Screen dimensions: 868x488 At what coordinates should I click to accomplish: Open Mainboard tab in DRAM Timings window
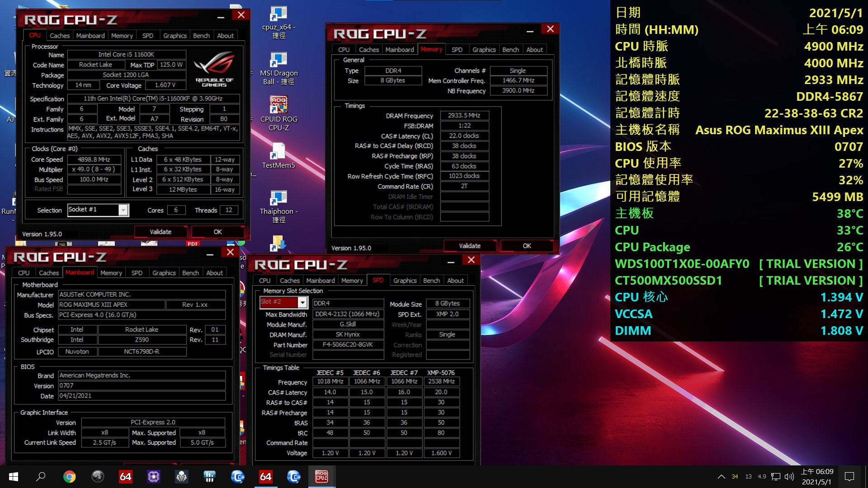pyautogui.click(x=400, y=50)
